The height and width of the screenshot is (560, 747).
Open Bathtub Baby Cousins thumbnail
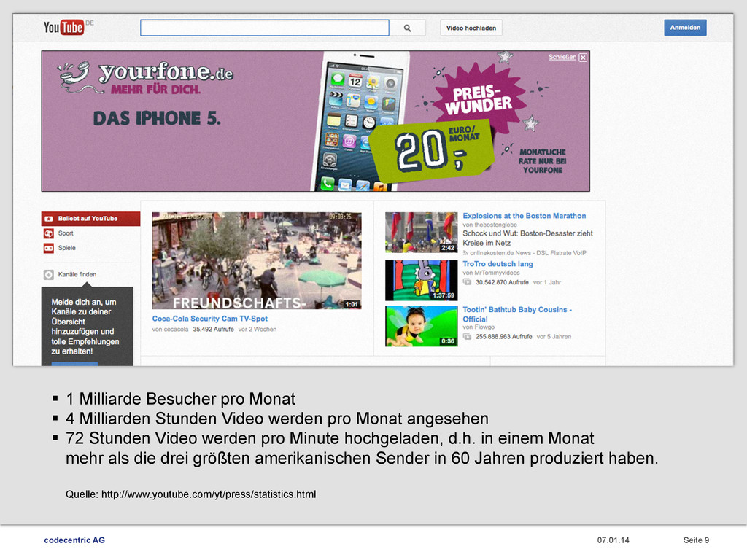coord(421,326)
